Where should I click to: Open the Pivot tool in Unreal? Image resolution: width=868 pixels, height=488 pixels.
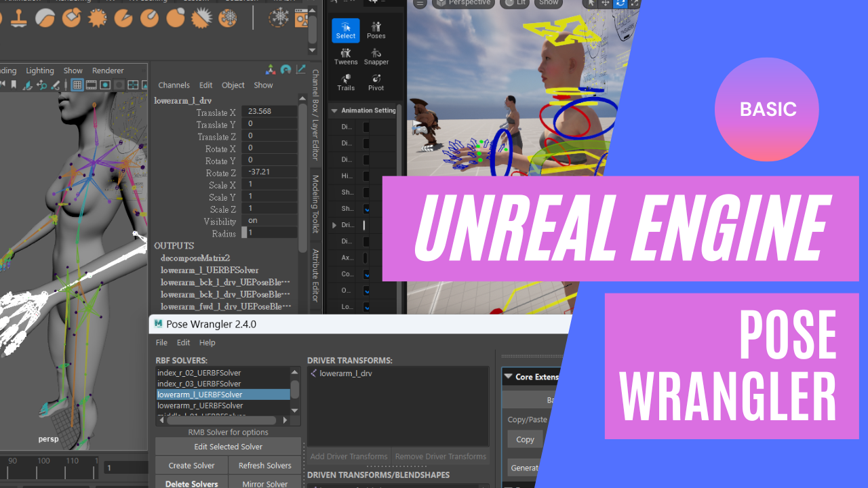[x=376, y=82]
